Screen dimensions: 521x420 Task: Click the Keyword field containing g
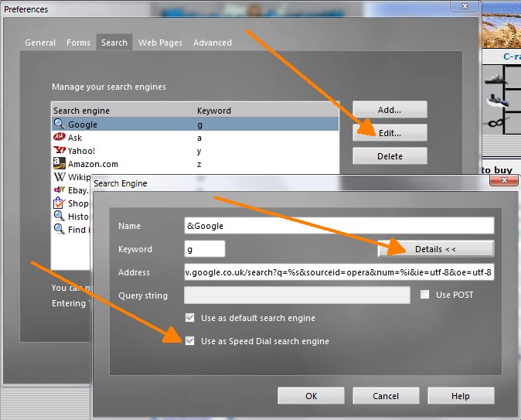click(x=205, y=249)
